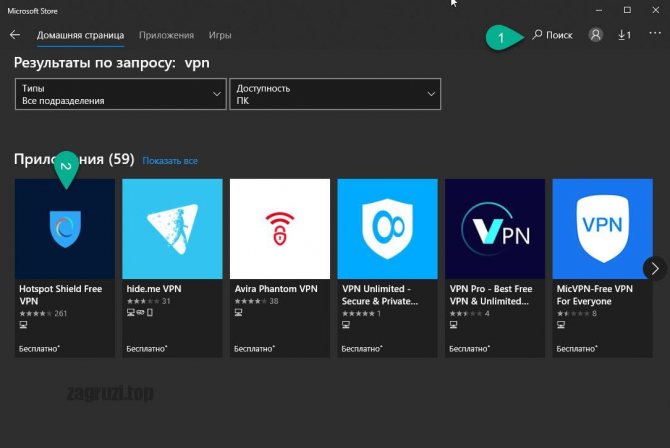Click Бесплатно price under VPN Unlimited
Image resolution: width=670 pixels, height=448 pixels.
point(362,349)
